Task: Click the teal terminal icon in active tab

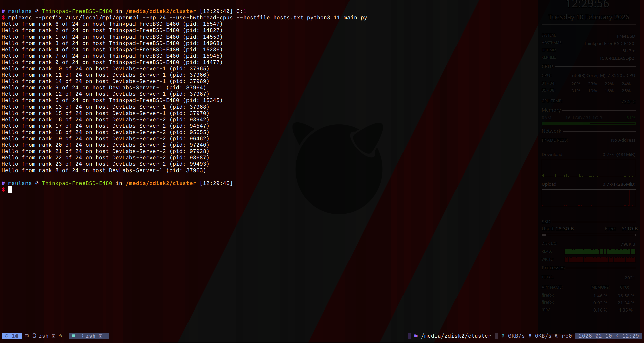Action: 74,336
